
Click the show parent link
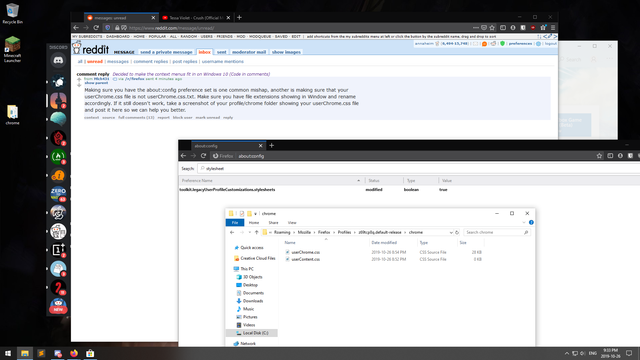tap(96, 83)
